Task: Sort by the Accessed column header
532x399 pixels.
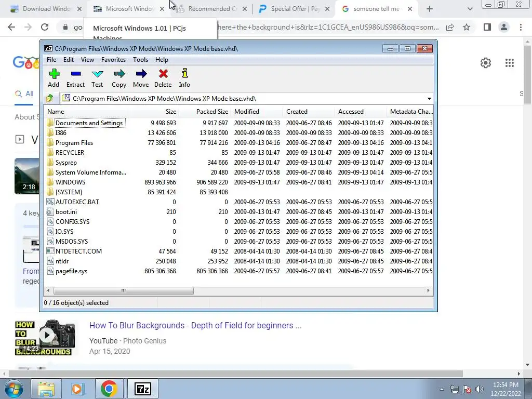Action: coord(361,112)
